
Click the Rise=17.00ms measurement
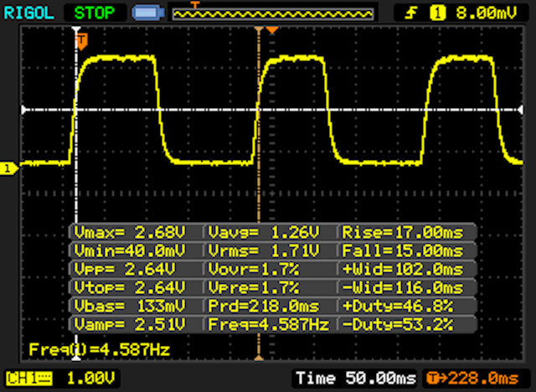tap(403, 232)
